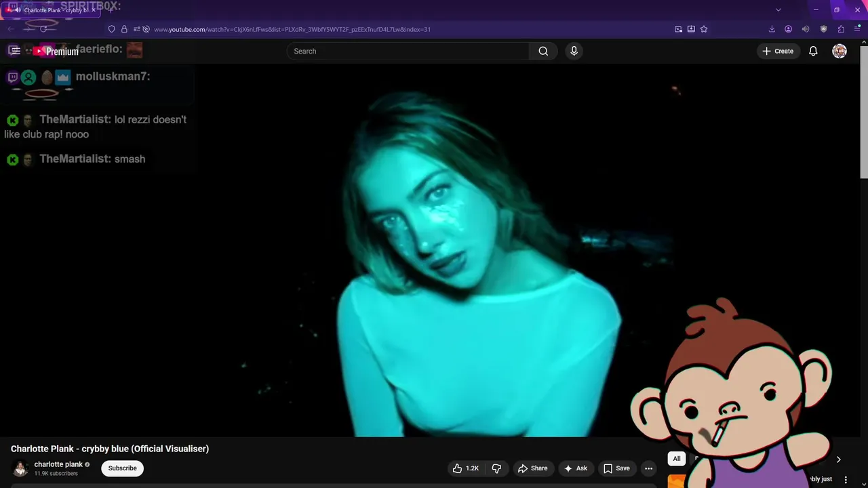868x488 pixels.
Task: Select the Charlotte Plank browser tab
Action: [52, 10]
